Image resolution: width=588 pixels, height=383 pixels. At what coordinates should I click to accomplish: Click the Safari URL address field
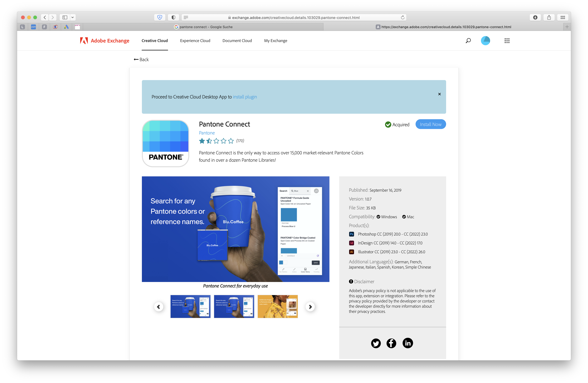[x=294, y=17]
